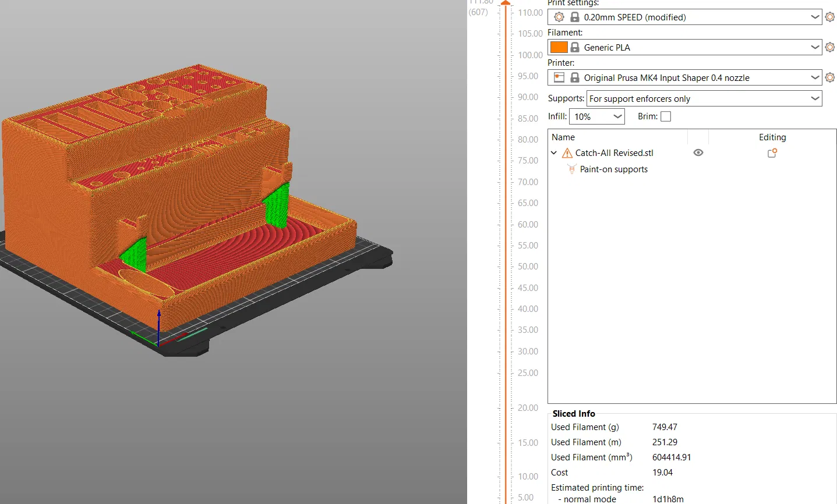Open the Filament preset dropdown arrow
837x504 pixels.
click(x=815, y=47)
